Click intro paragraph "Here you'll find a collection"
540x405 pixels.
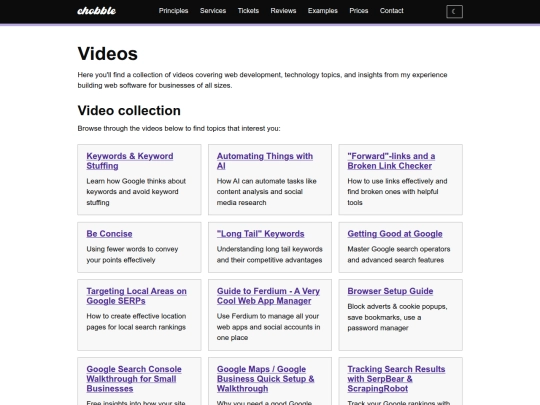(262, 80)
